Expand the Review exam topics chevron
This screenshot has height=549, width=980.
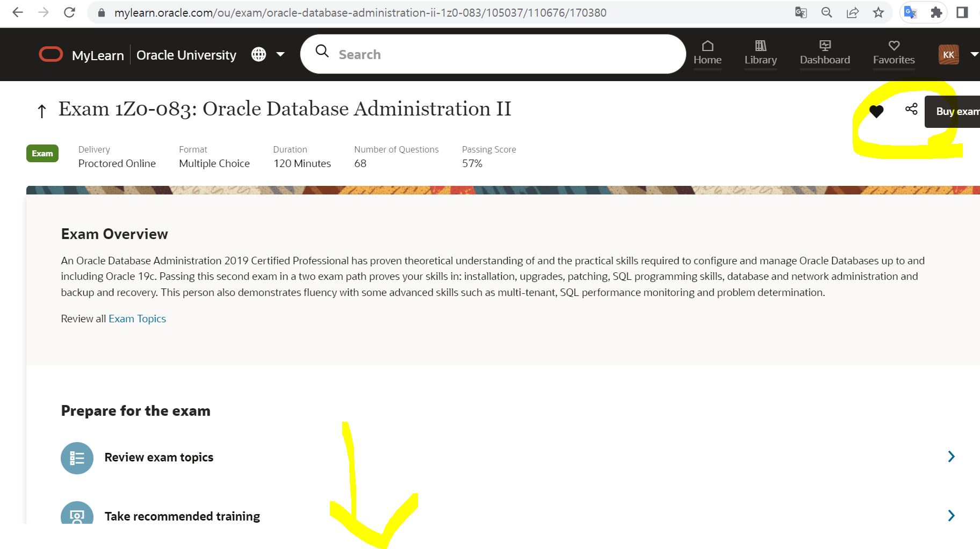pos(951,457)
